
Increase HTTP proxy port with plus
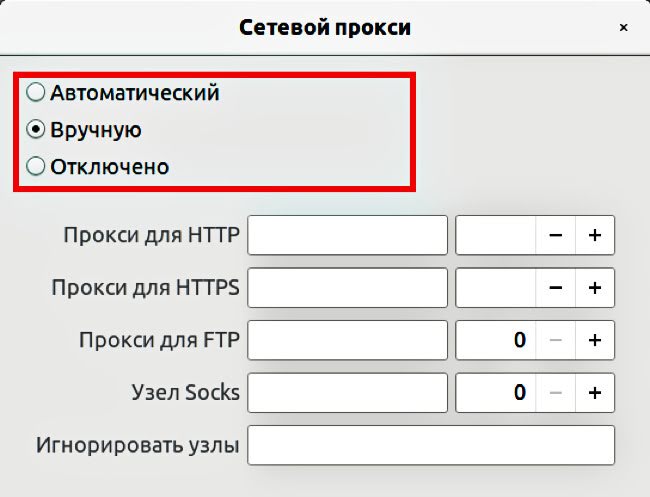tap(595, 235)
